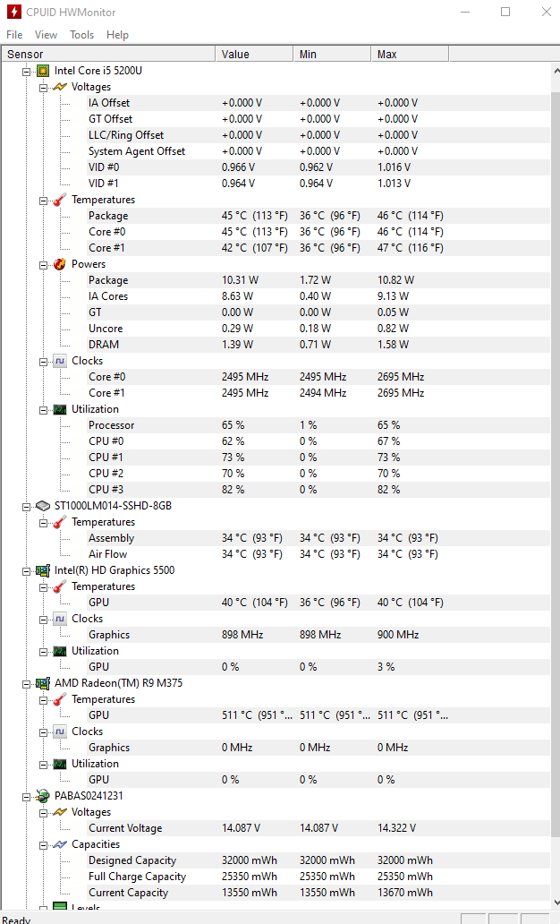Open the File menu
This screenshot has width=560, height=924.
pyautogui.click(x=14, y=35)
